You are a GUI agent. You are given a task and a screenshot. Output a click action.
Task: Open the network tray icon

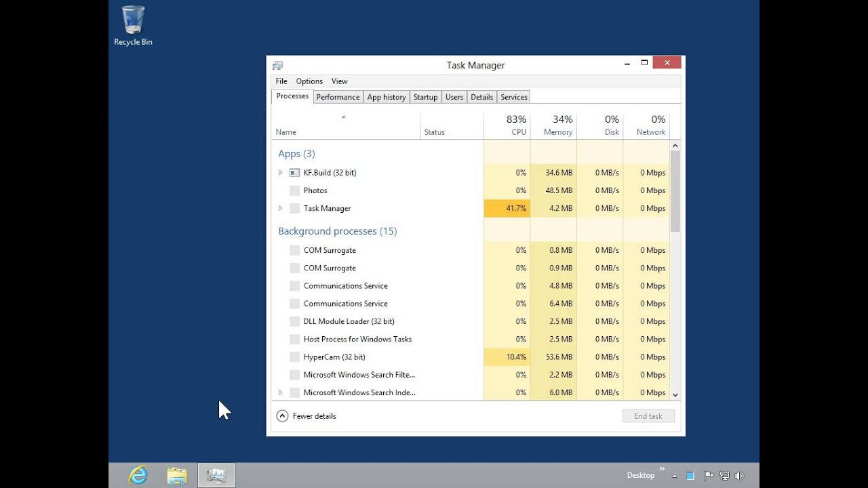click(724, 476)
